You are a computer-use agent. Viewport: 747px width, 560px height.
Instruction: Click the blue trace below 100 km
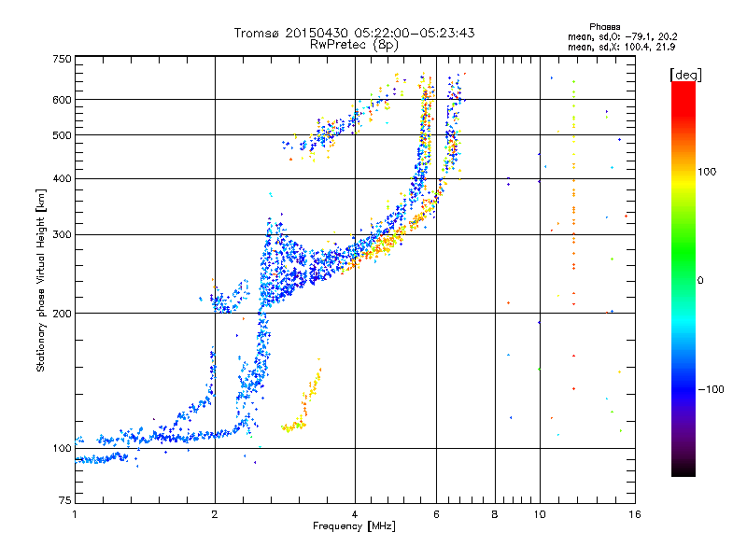tap(102, 458)
